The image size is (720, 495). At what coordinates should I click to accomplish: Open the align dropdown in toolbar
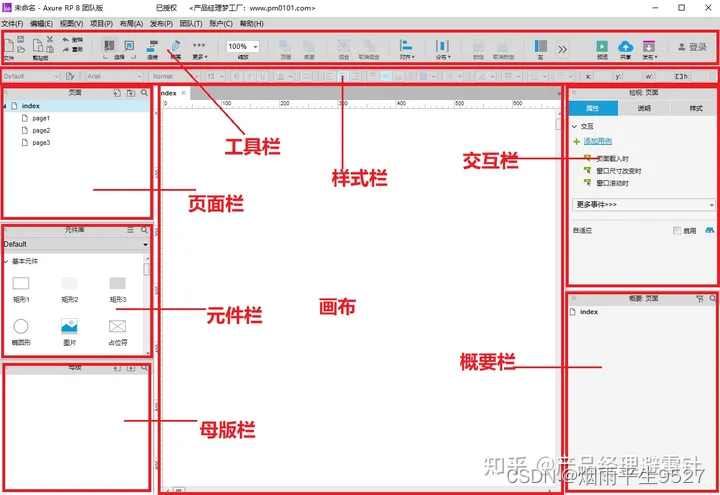pyautogui.click(x=406, y=49)
